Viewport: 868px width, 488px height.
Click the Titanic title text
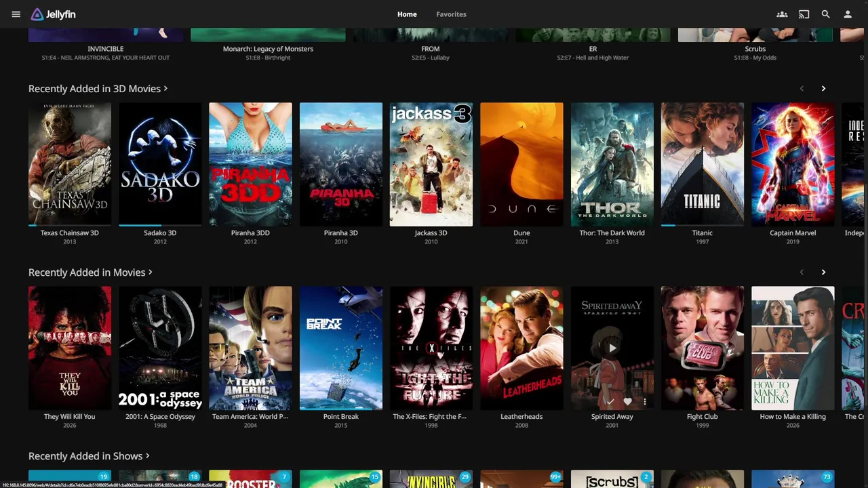point(703,232)
